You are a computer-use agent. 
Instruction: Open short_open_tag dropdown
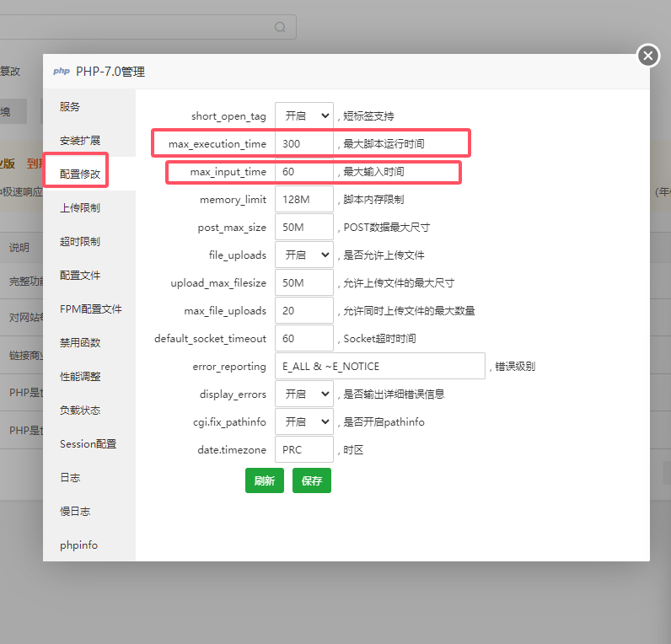click(x=304, y=115)
